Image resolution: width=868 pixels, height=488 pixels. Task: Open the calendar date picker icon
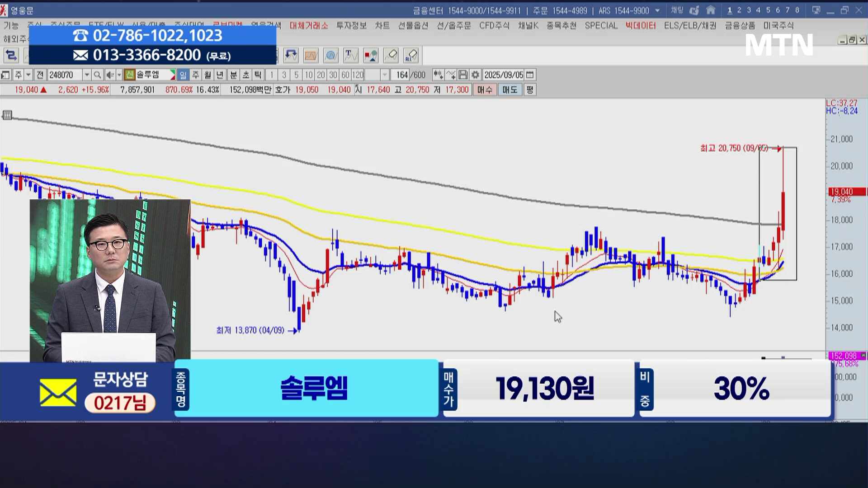point(530,75)
